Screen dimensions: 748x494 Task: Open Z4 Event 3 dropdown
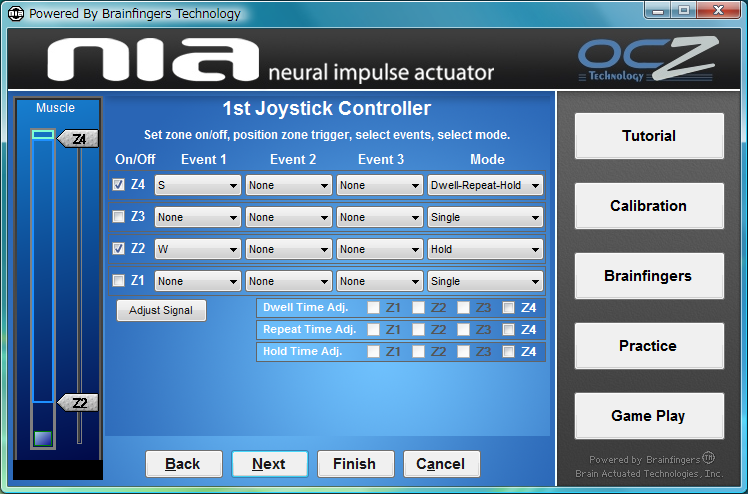(380, 185)
